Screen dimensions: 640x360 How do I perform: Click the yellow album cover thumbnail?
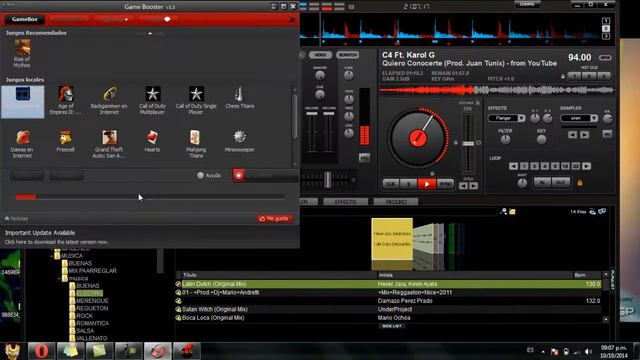392,239
